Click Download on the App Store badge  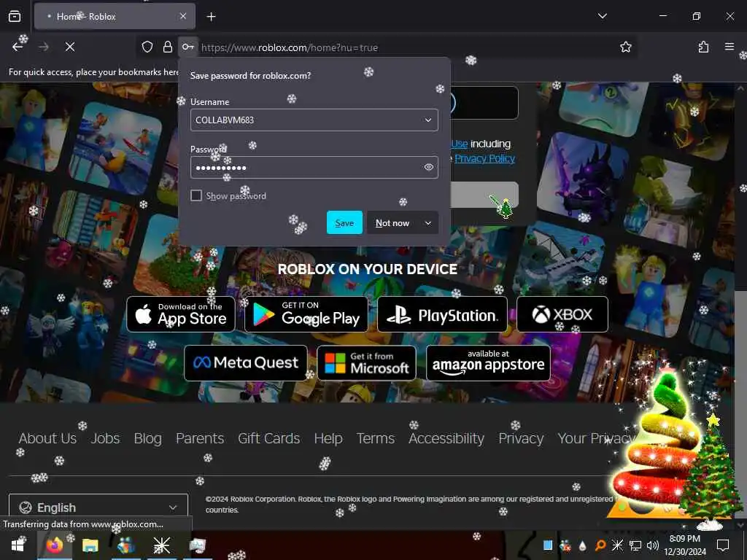click(181, 314)
